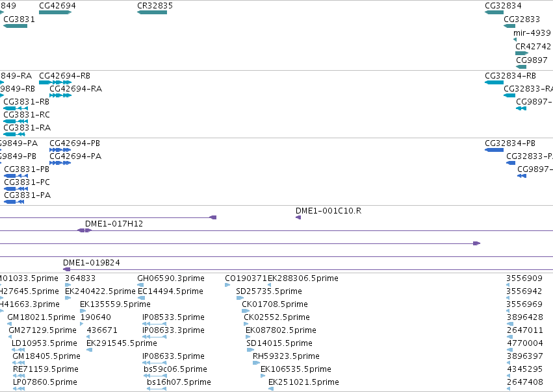
Task: Click EST label 3556942
Action: point(524,291)
